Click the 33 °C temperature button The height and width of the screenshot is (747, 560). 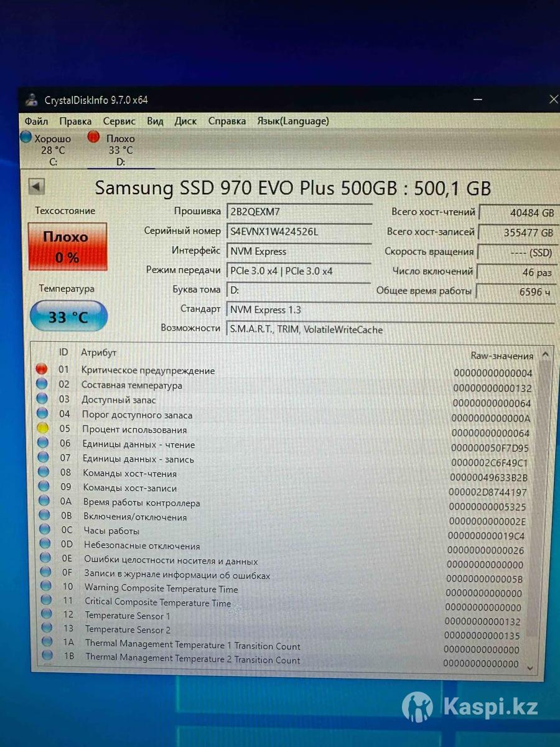tap(68, 317)
